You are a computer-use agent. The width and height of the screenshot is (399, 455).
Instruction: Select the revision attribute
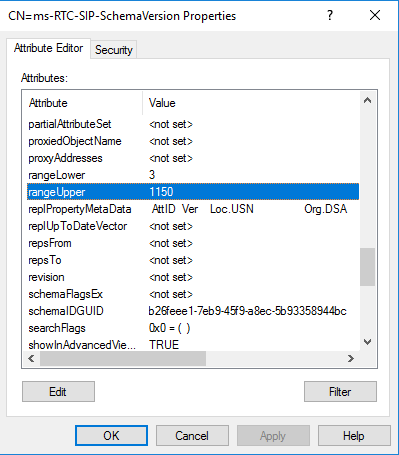(193, 277)
